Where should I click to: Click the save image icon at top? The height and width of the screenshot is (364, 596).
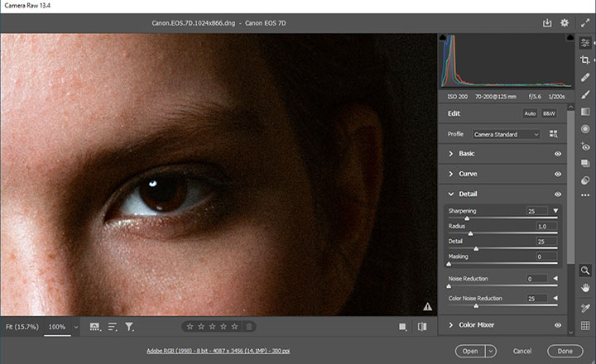[547, 23]
